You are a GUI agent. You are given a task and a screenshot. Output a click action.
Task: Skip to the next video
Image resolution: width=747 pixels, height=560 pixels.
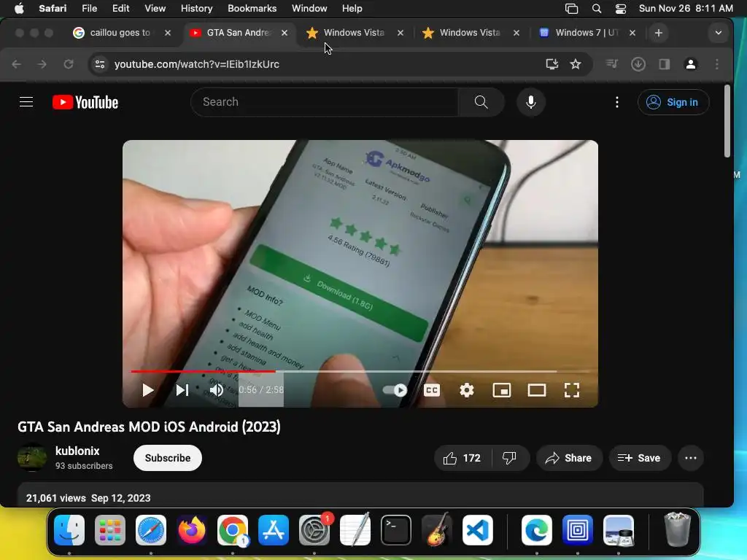(x=182, y=390)
